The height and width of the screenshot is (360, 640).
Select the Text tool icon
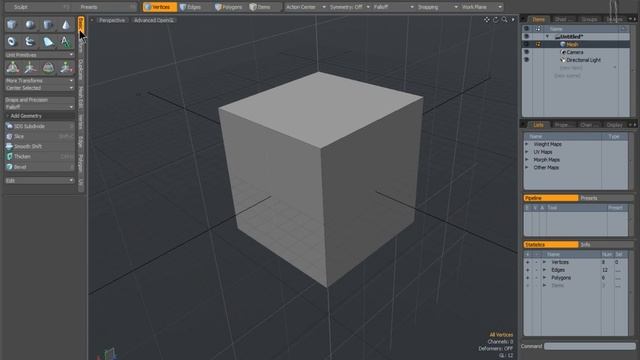(x=65, y=42)
